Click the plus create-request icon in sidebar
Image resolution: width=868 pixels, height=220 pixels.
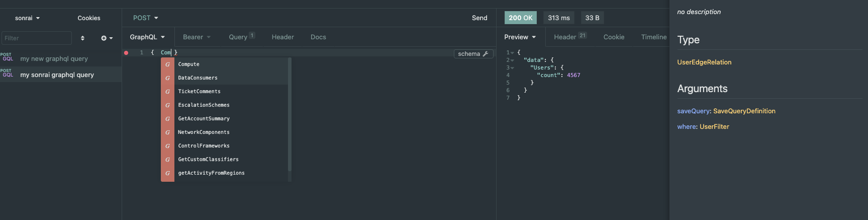pos(104,38)
